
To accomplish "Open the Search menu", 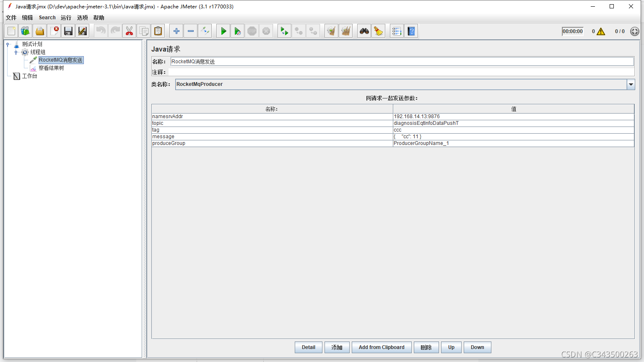I will 47,18.
